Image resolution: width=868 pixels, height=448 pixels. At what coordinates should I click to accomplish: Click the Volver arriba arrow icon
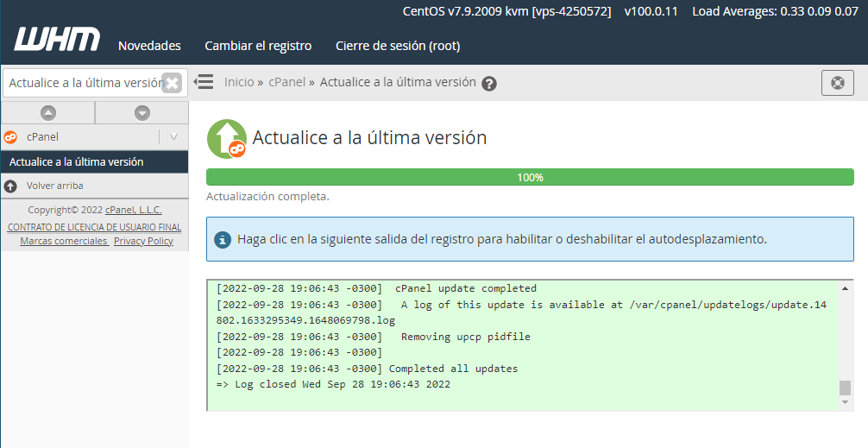tap(10, 186)
